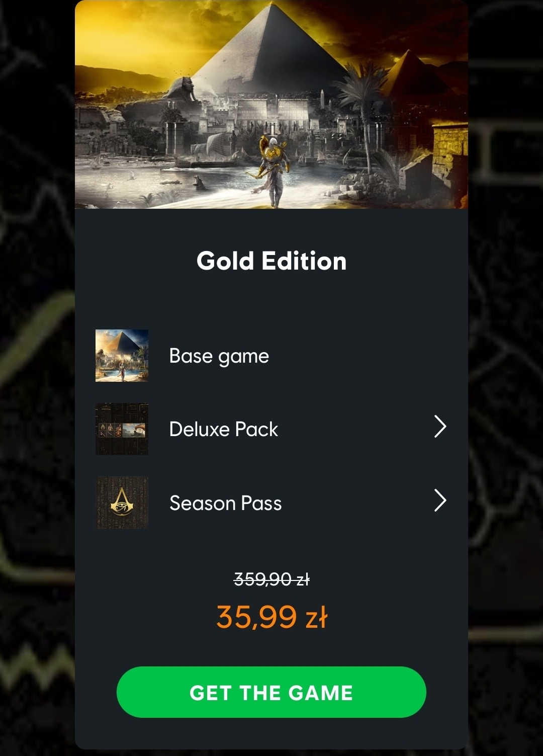This screenshot has width=543, height=756.
Task: Click the green GET THE GAME button
Action: pyautogui.click(x=271, y=692)
